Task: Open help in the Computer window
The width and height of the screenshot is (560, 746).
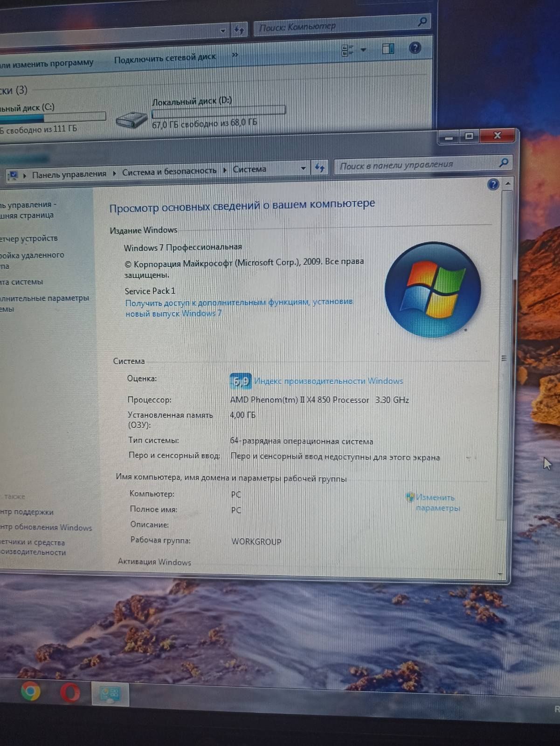Action: [x=415, y=48]
